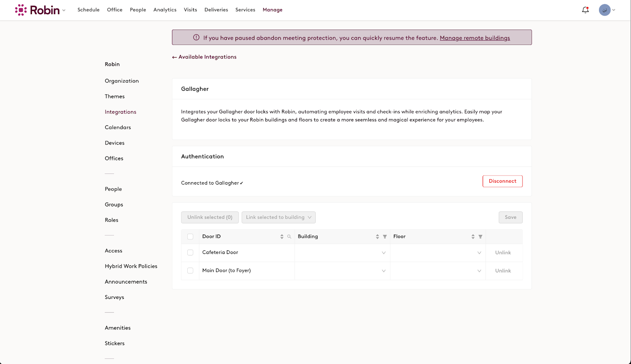Unlink the Cafeteria Door row
The width and height of the screenshot is (631, 364).
(x=503, y=253)
